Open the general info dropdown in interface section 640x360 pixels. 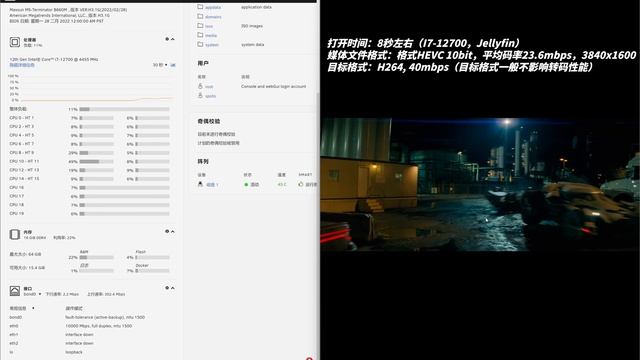tap(22, 308)
